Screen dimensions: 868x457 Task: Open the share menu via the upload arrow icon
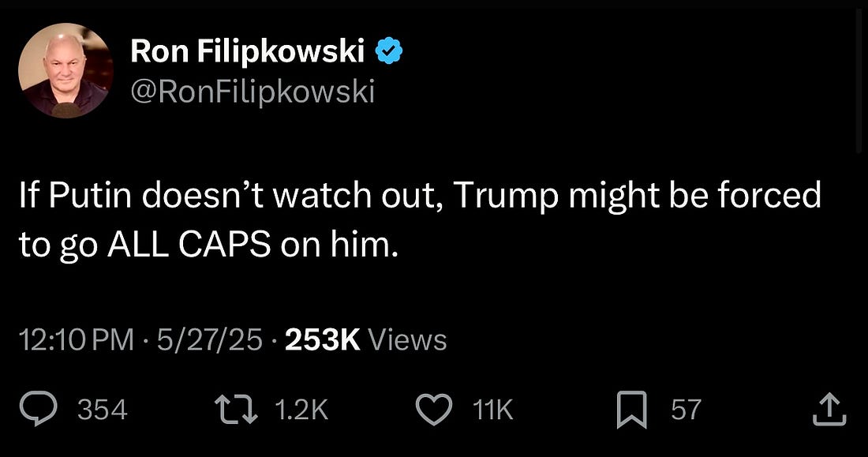coord(829,410)
